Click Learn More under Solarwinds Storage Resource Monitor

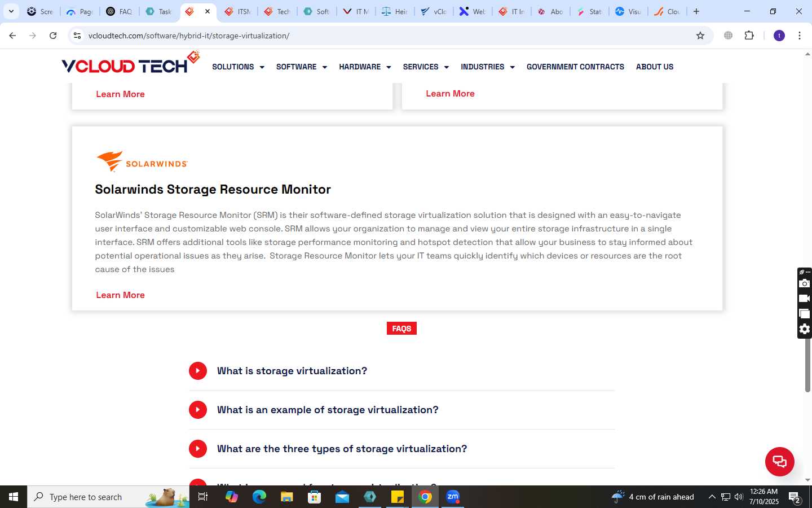[120, 295]
